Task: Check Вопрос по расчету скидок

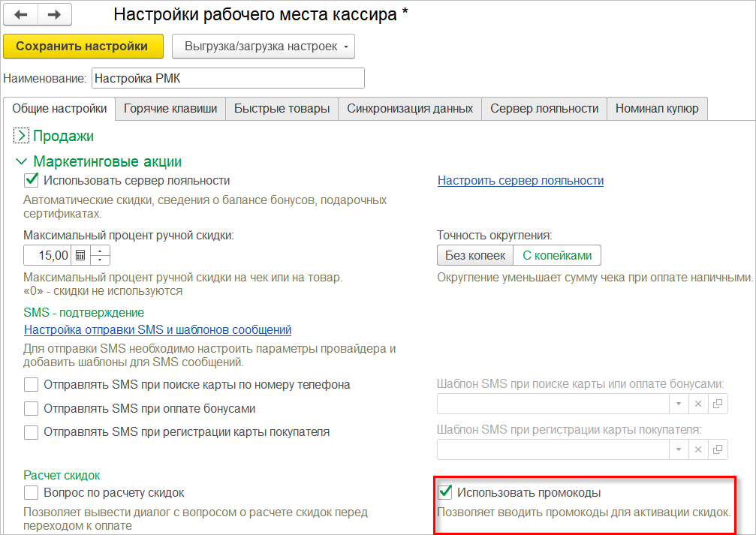Action: coord(32,492)
